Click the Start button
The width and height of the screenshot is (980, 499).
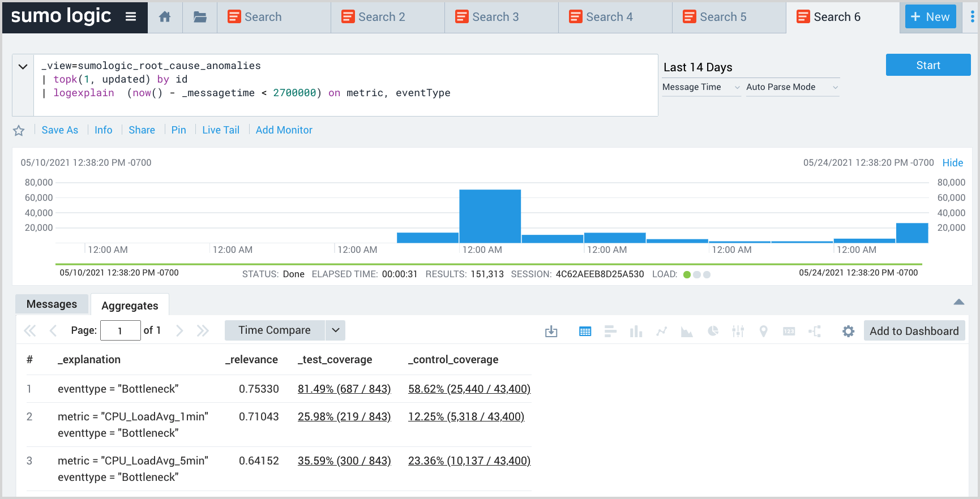tap(928, 65)
